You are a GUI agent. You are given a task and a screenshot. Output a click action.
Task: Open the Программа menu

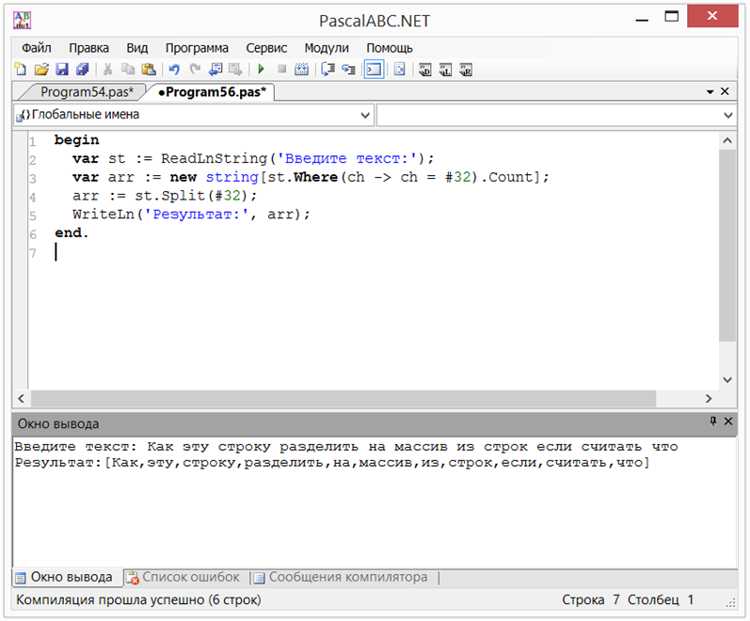point(197,48)
